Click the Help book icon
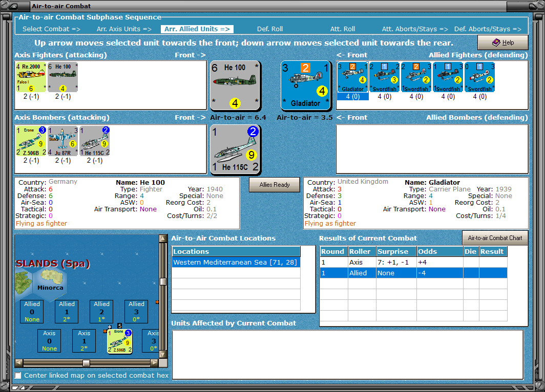The width and height of the screenshot is (545, 392). pyautogui.click(x=496, y=42)
